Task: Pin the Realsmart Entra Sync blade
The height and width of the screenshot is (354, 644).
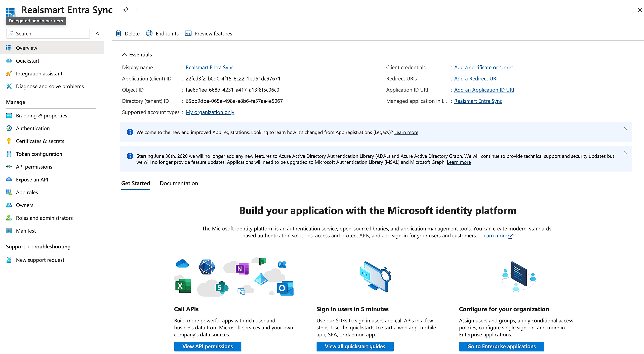Action: pyautogui.click(x=125, y=10)
